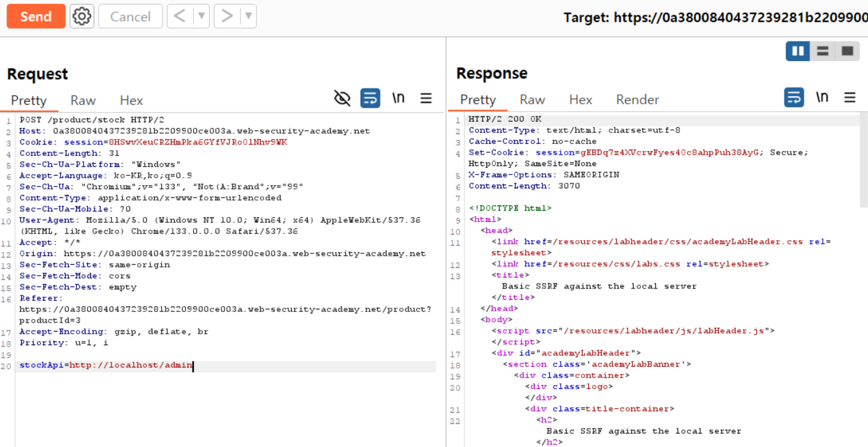Click the orange Send button
This screenshot has height=447, width=868.
[x=36, y=17]
